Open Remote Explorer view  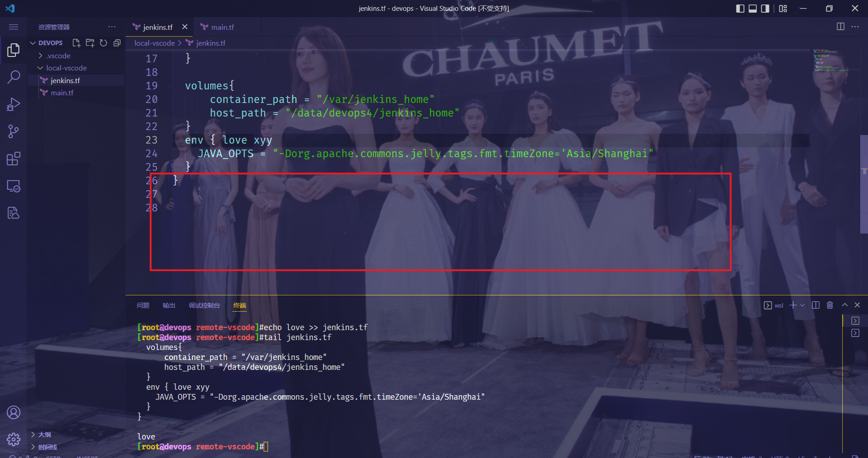tap(14, 186)
